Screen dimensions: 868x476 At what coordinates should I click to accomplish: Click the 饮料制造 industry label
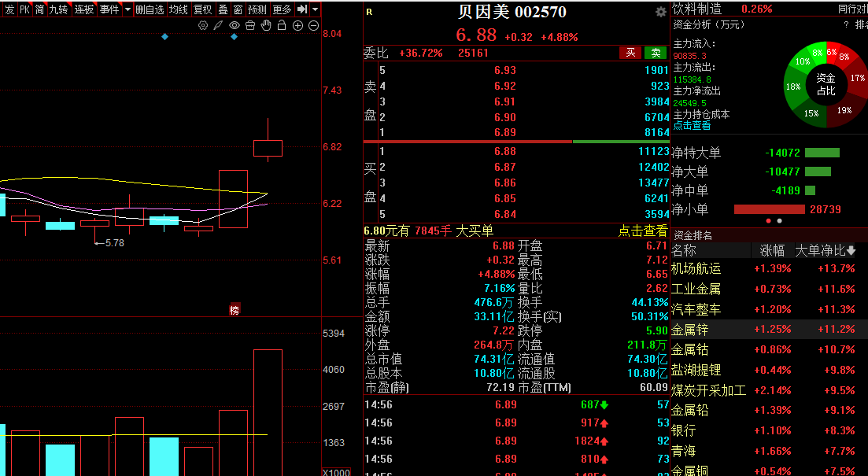(697, 9)
